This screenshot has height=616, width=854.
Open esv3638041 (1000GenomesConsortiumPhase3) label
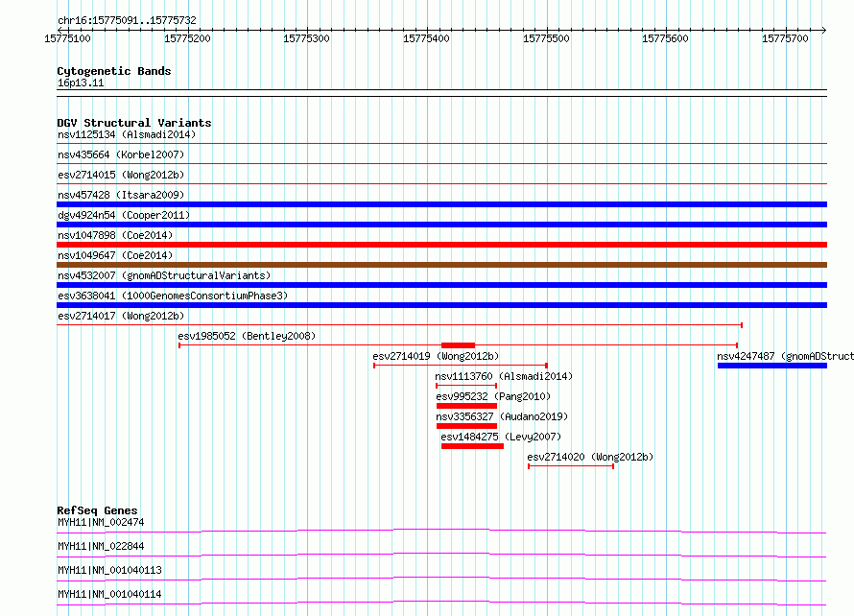point(173,296)
